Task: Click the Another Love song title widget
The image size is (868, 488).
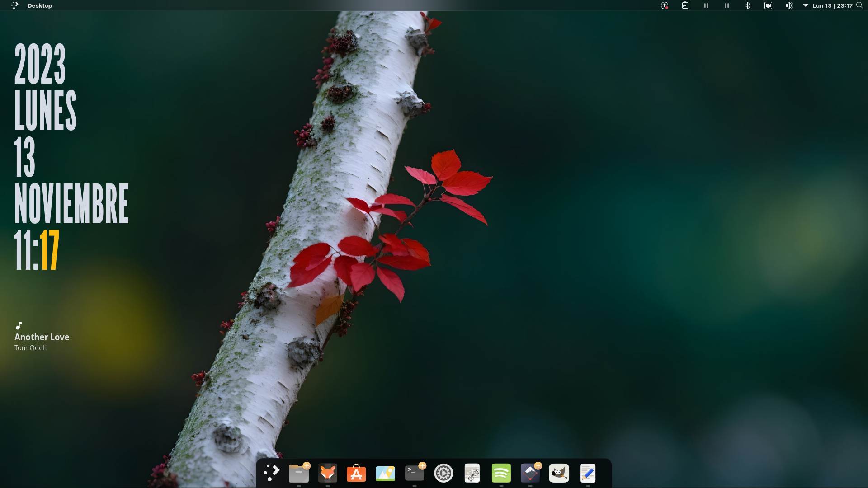Action: [x=42, y=337]
